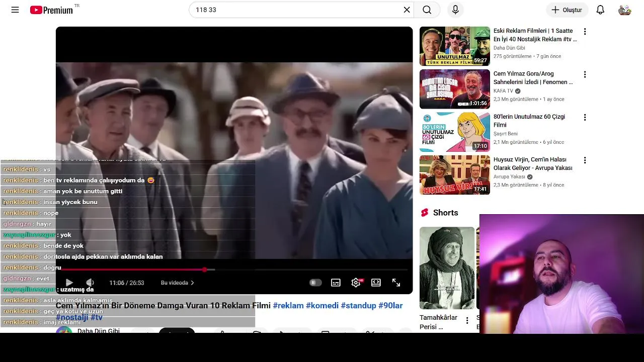Visit the Şaşırt Beni channel
This screenshot has width=644, height=362.
(x=506, y=134)
